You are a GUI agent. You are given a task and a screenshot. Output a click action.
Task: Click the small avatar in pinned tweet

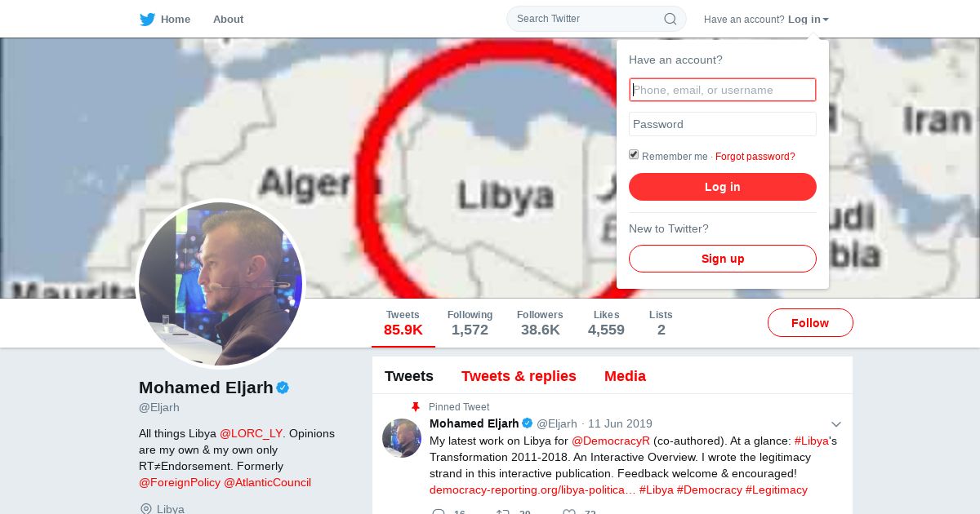point(402,438)
